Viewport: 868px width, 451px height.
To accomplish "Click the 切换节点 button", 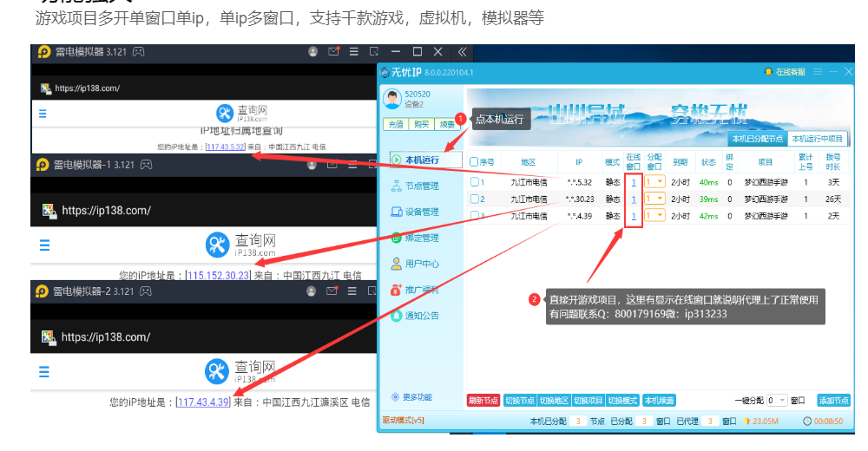I will [520, 400].
